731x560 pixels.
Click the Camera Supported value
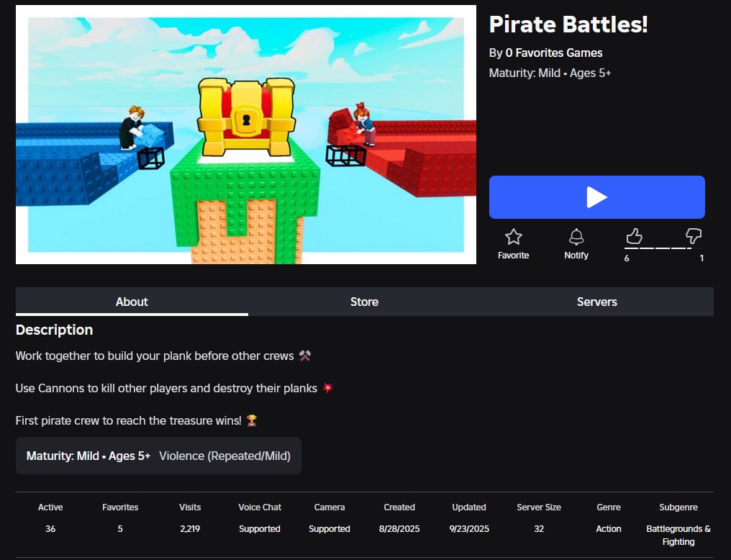329,529
